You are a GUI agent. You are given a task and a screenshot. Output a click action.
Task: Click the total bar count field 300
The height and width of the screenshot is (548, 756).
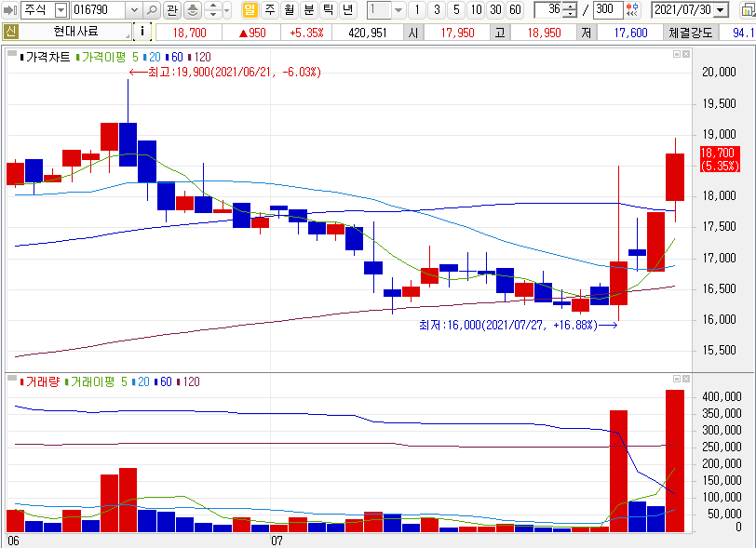coord(607,9)
